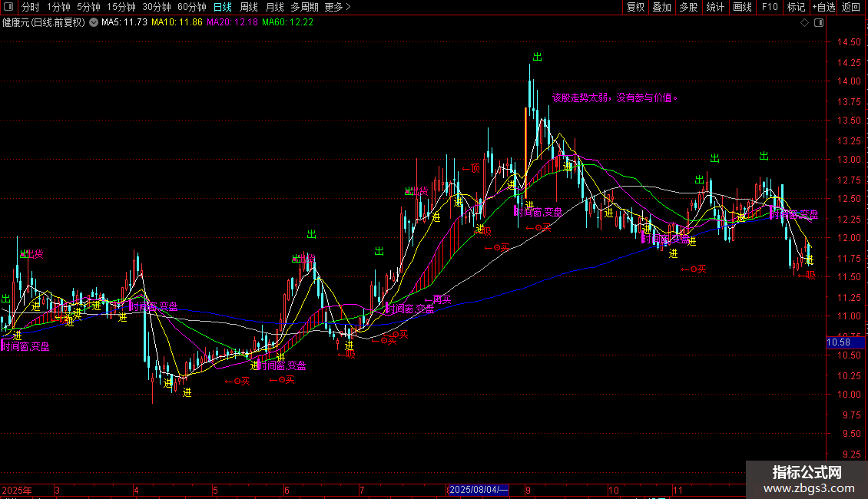The height and width of the screenshot is (499, 868).
Task: Open the indicator dropdown beside 健康元 title
Action: [x=94, y=22]
